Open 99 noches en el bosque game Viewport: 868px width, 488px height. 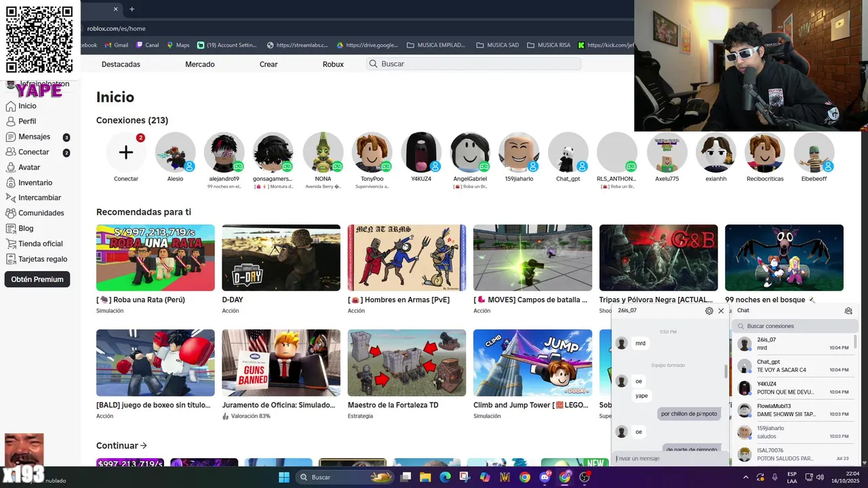click(784, 258)
